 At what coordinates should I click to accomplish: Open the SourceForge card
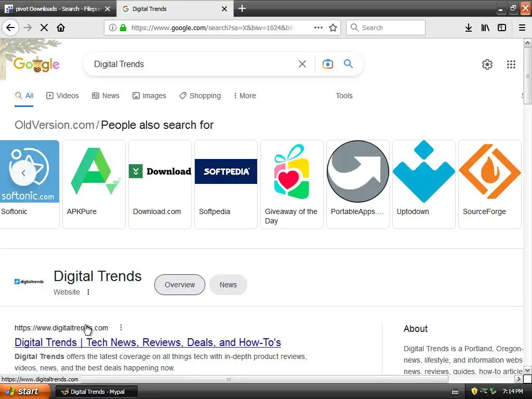[489, 184]
